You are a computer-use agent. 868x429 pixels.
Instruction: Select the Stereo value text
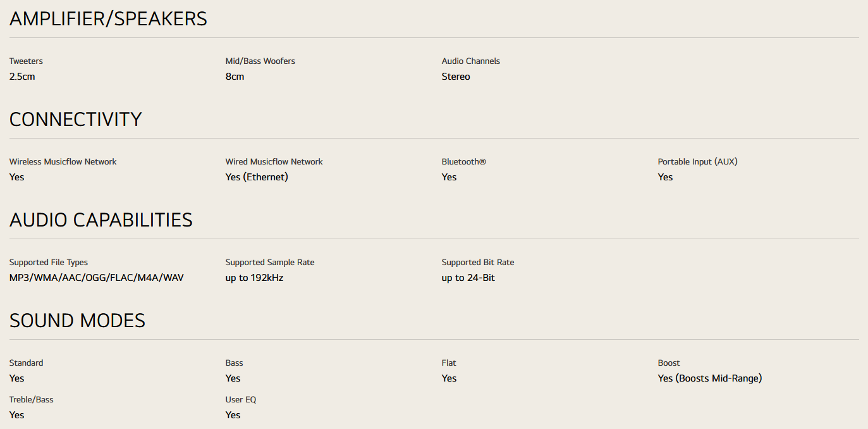point(456,77)
